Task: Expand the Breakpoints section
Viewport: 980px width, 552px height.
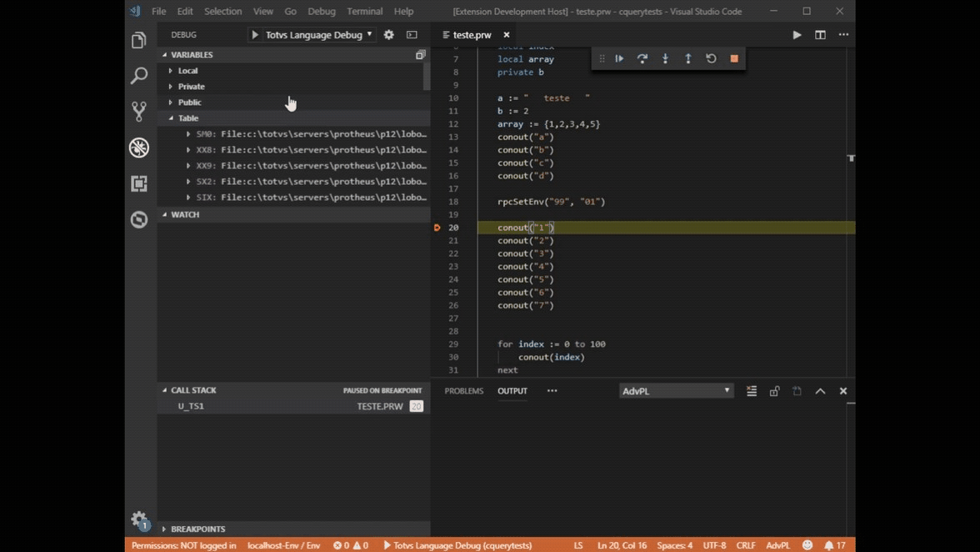Action: pos(293,529)
